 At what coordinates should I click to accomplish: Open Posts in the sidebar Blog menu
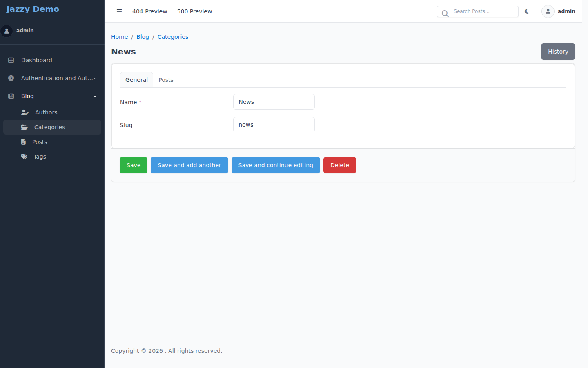click(52, 142)
